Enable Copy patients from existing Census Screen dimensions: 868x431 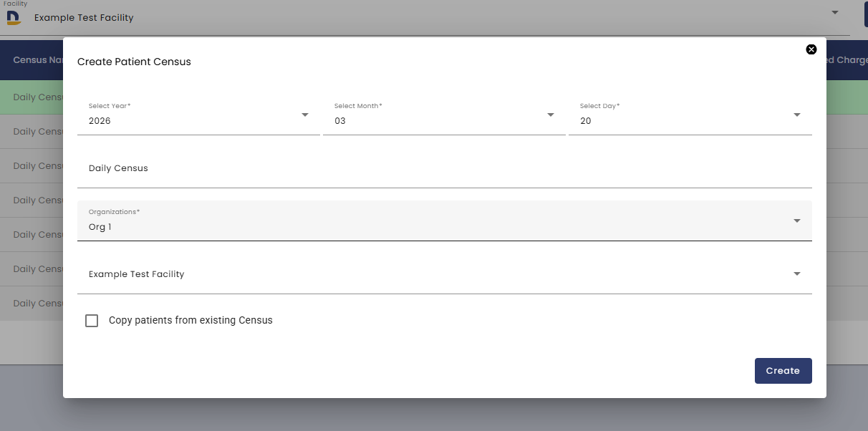coord(92,321)
